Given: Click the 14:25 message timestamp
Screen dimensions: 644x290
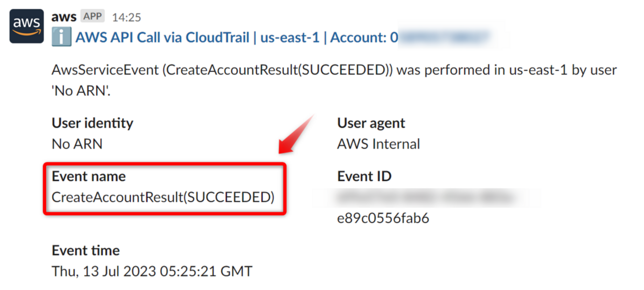Looking at the screenshot, I should [126, 17].
